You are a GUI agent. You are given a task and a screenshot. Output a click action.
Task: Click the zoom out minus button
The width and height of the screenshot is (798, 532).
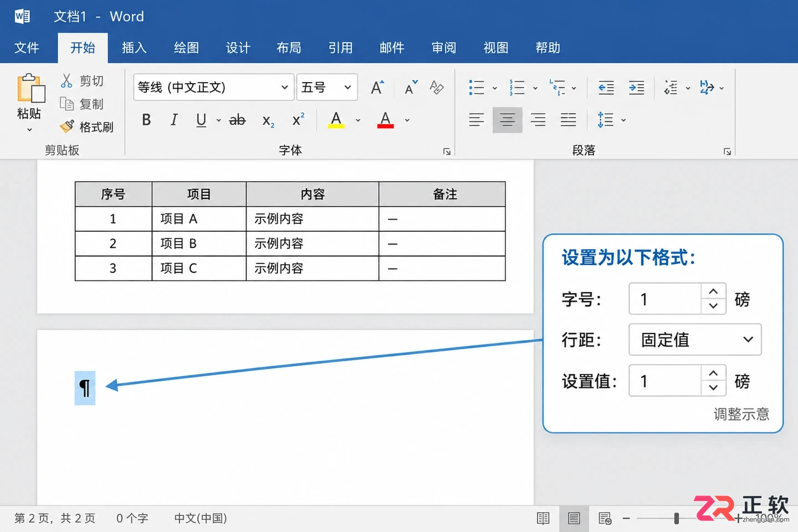click(626, 518)
